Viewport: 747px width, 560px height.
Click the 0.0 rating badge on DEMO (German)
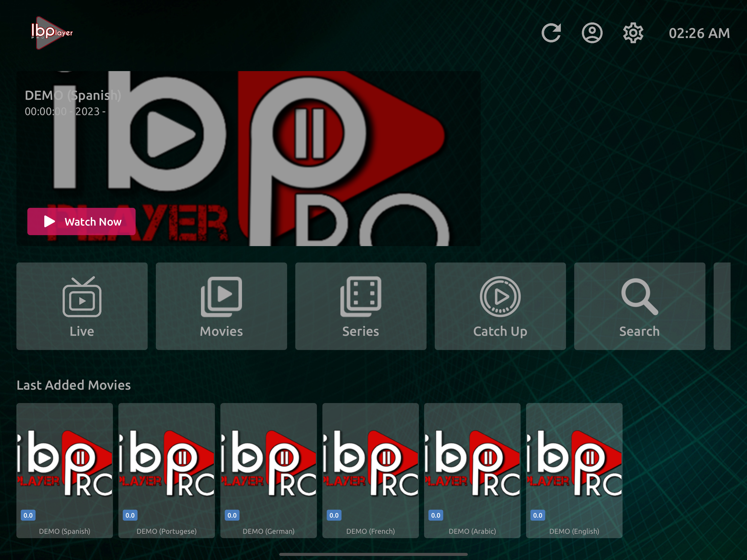pyautogui.click(x=232, y=515)
